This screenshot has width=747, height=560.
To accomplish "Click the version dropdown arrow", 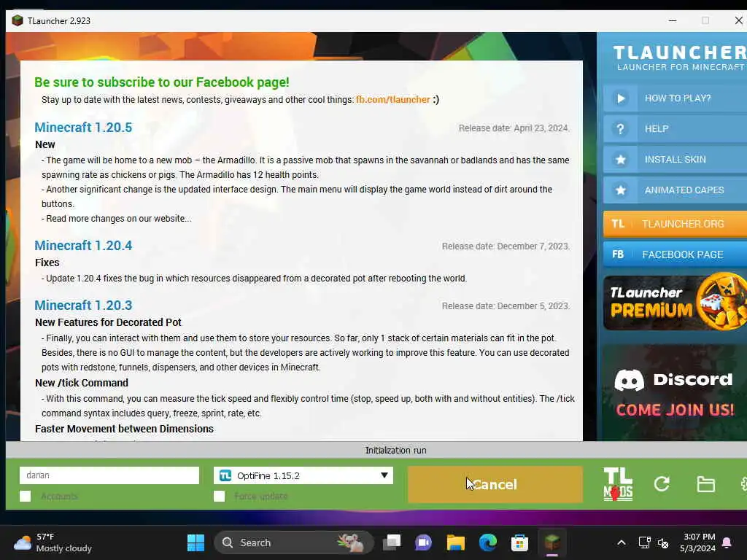I will click(x=384, y=475).
